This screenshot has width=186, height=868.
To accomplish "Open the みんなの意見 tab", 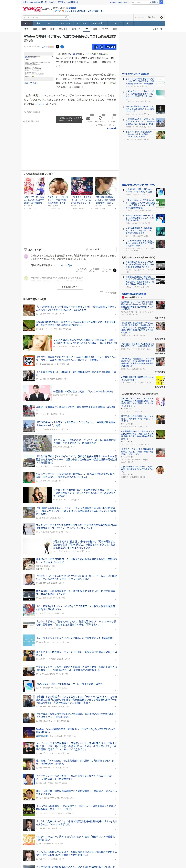I will click(98, 24).
